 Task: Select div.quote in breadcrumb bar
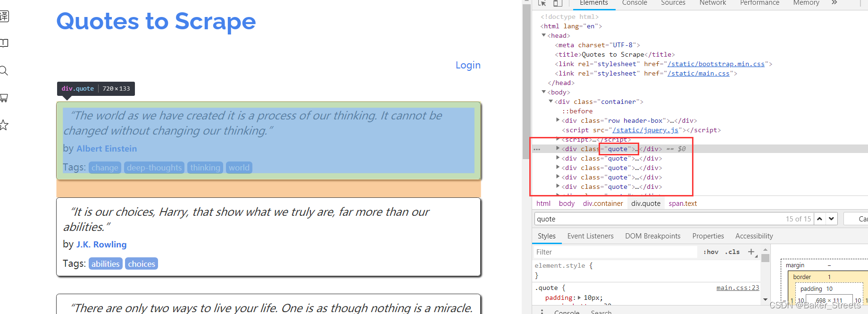646,204
